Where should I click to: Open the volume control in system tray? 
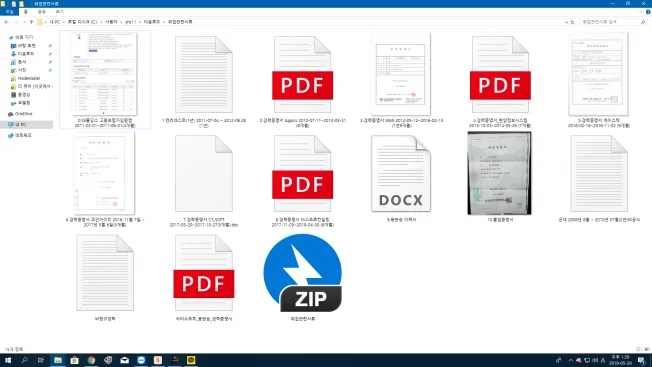coord(595,360)
